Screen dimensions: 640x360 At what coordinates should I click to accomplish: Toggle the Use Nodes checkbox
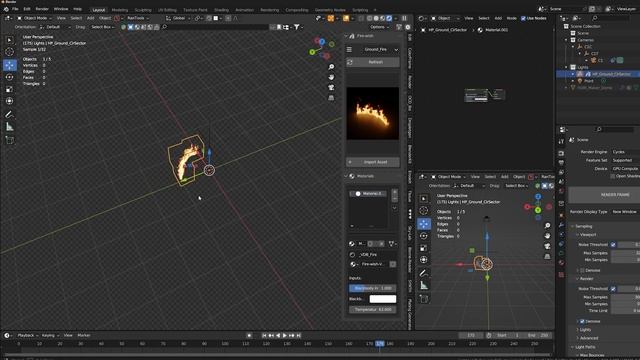coord(523,18)
